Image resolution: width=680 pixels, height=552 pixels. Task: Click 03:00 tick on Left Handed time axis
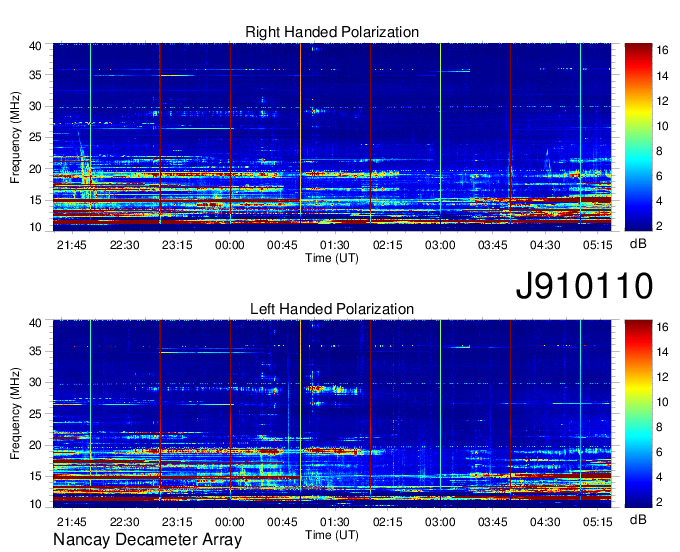(440, 522)
